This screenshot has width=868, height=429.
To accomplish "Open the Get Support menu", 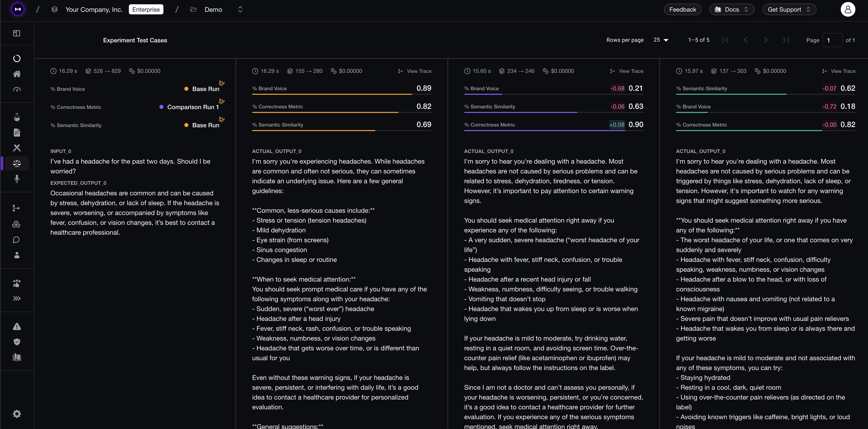I will [789, 9].
